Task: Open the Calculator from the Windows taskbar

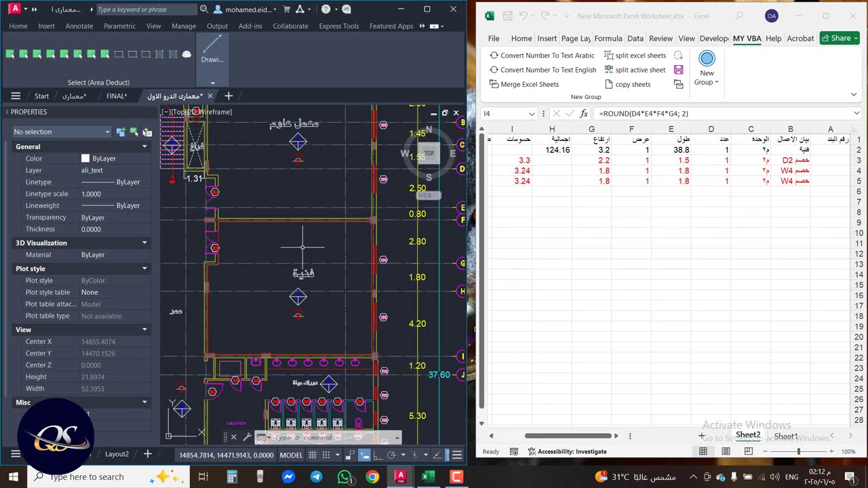Action: tap(232, 476)
